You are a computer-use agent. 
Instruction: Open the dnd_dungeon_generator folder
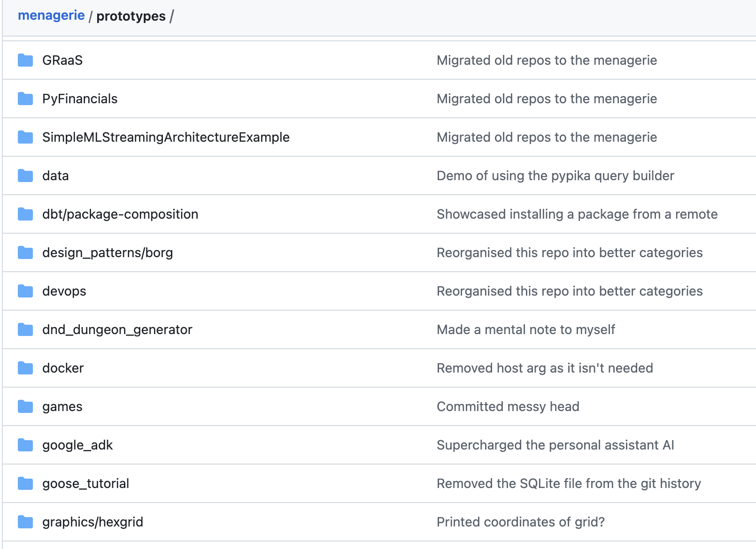[117, 330]
